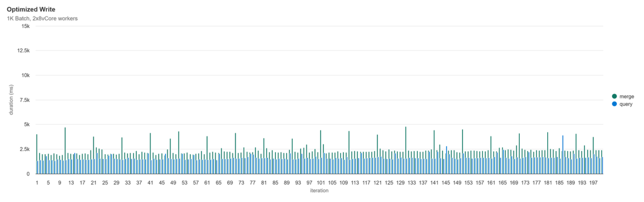Click x-axis tick label 161
The width and height of the screenshot is (644, 202).
(491, 183)
